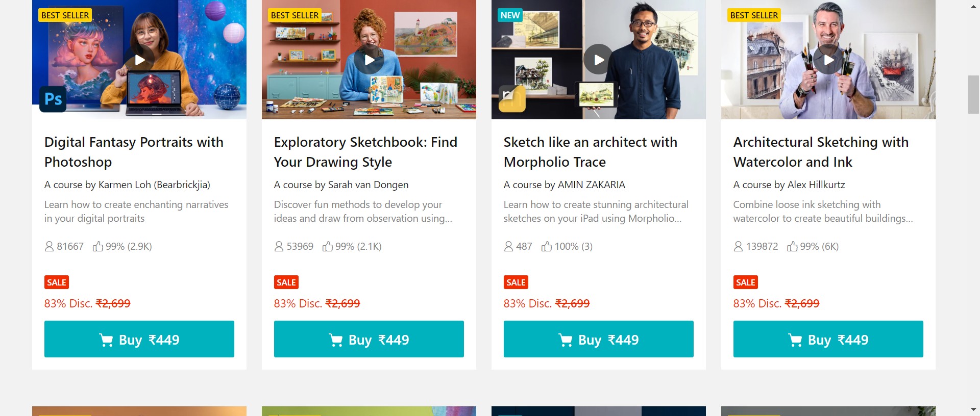The height and width of the screenshot is (416, 980).
Task: Open instructor Alex Hillkurtz's course byline
Action: point(789,185)
